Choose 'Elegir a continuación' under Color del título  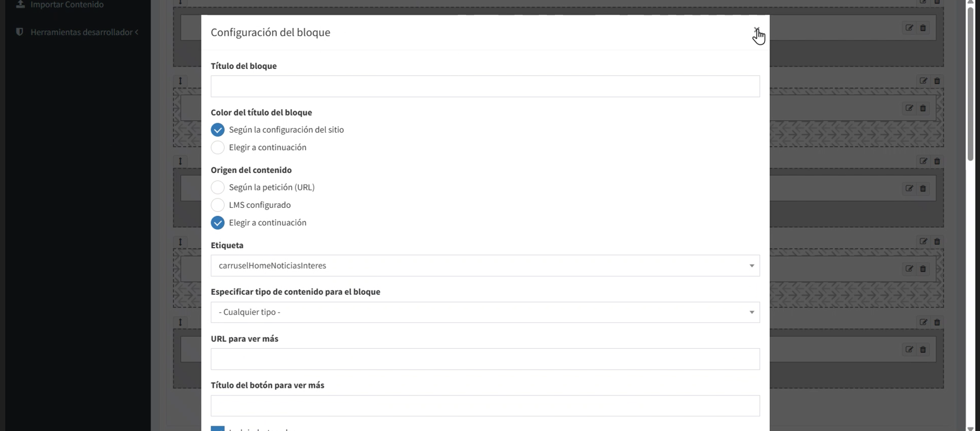218,147
